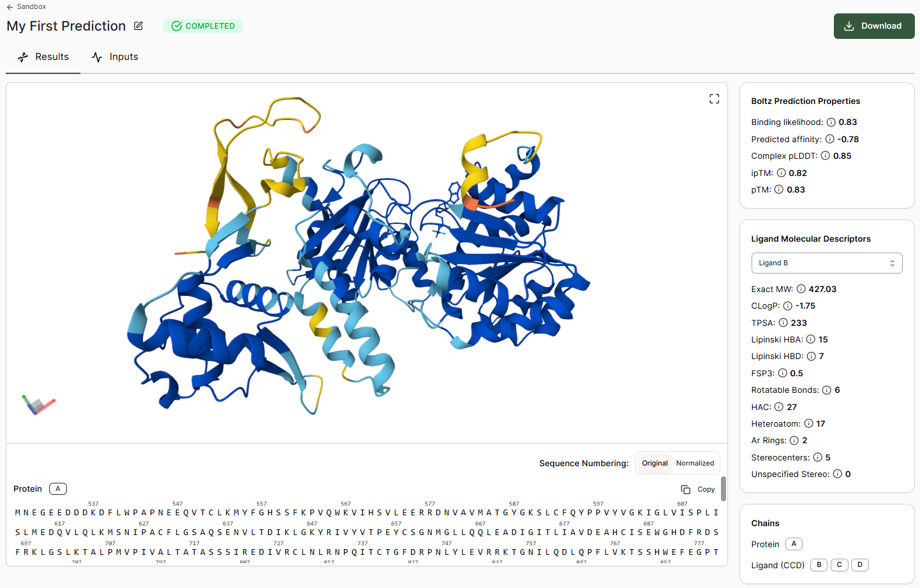Select Protein chain A in Chains panel
The width and height of the screenshot is (920, 588).
point(794,544)
